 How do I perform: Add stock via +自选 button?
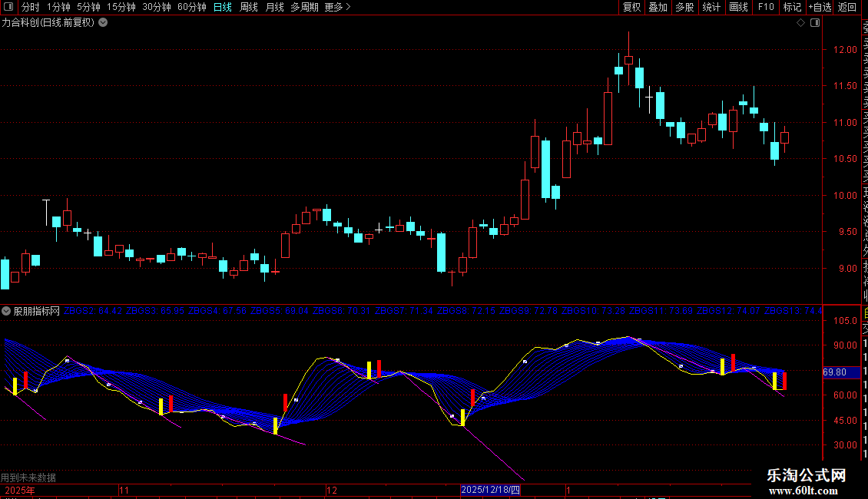click(x=820, y=7)
